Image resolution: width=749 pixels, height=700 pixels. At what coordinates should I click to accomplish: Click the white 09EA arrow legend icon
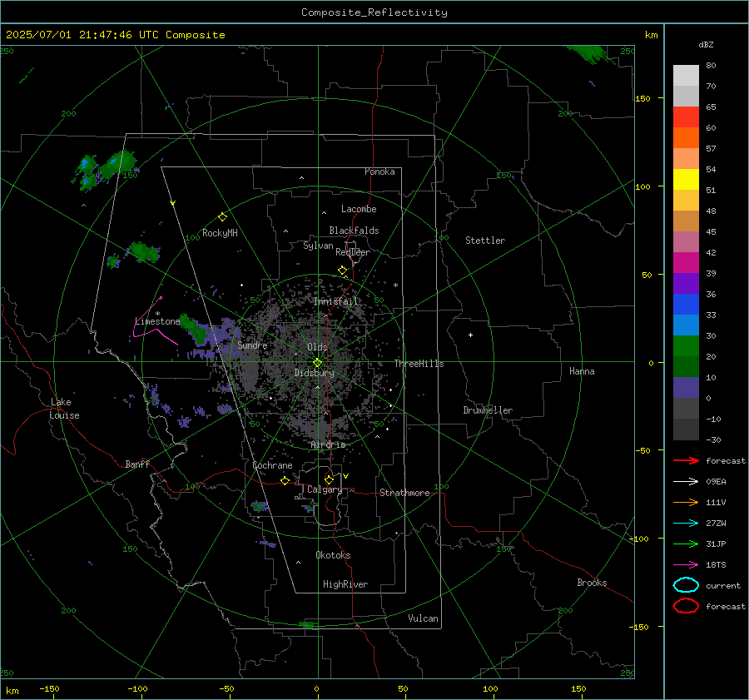click(686, 482)
